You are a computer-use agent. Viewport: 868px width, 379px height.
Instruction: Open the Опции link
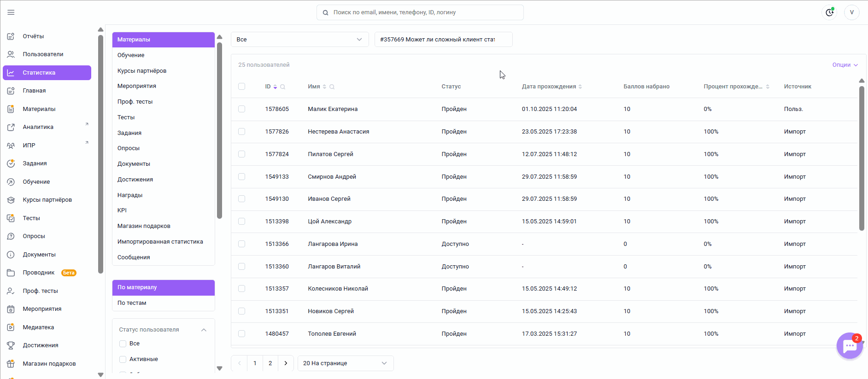pos(845,65)
